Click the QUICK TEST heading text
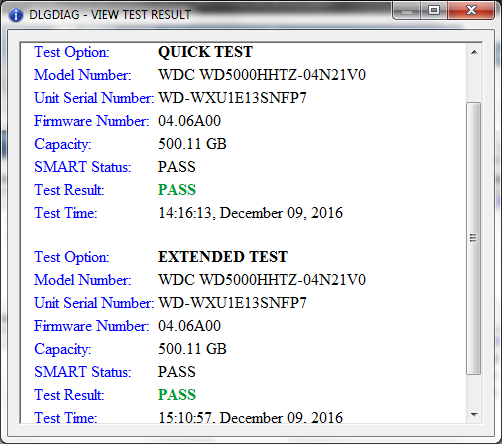 tap(205, 52)
